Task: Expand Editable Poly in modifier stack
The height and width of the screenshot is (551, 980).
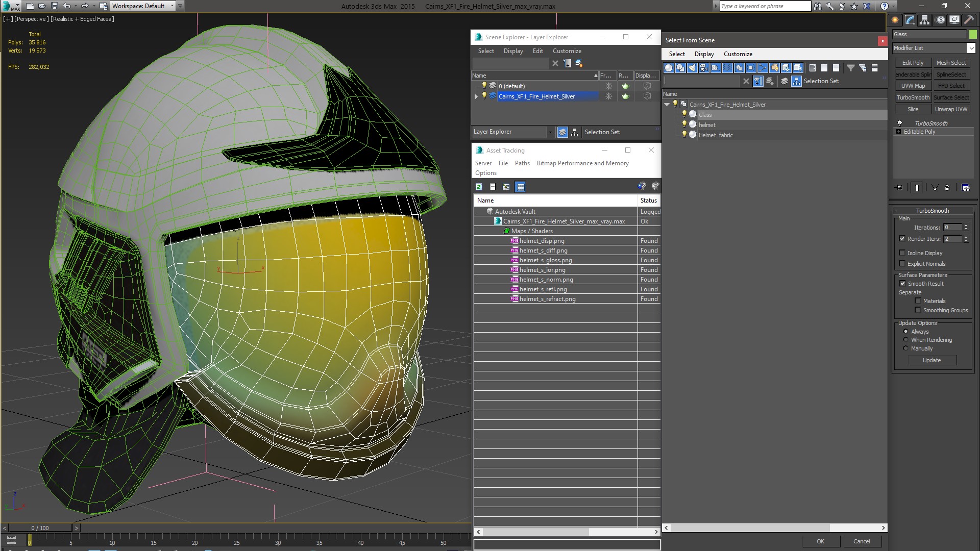Action: tap(898, 132)
